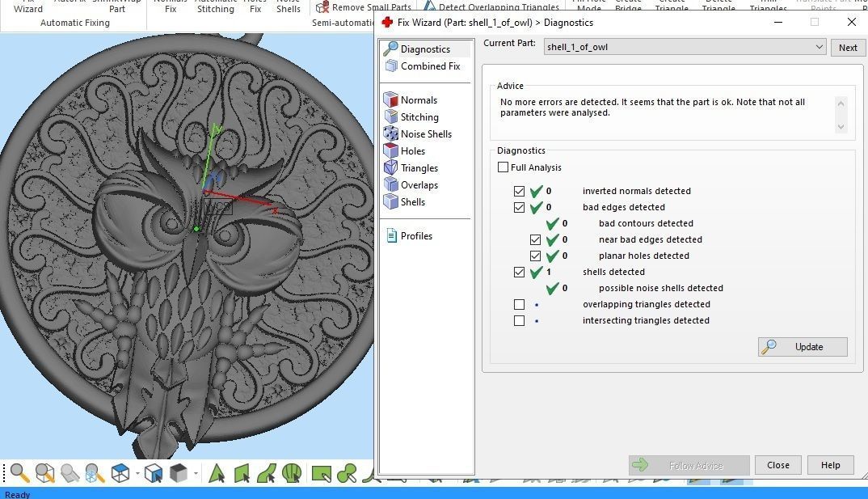Select the brush marking tool icon
The height and width of the screenshot is (499, 868).
pyautogui.click(x=347, y=473)
